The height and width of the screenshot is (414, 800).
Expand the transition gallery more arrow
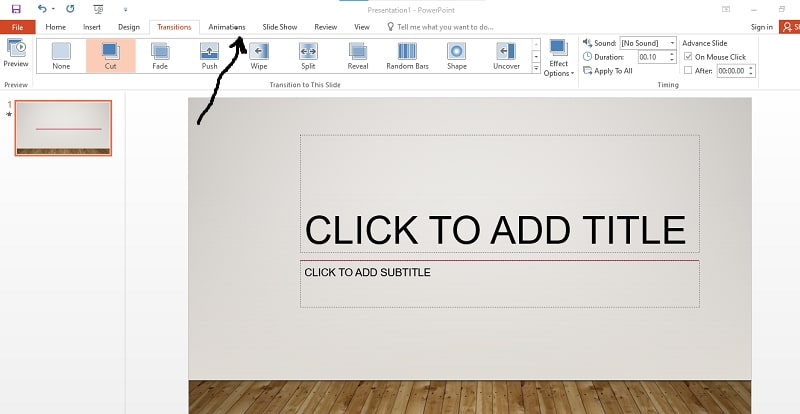pos(537,69)
